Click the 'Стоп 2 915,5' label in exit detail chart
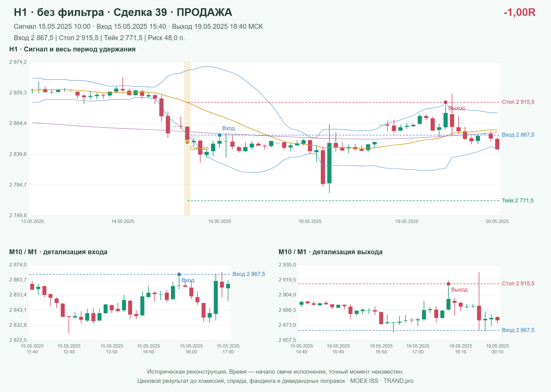The height and width of the screenshot is (392, 551). (x=518, y=284)
